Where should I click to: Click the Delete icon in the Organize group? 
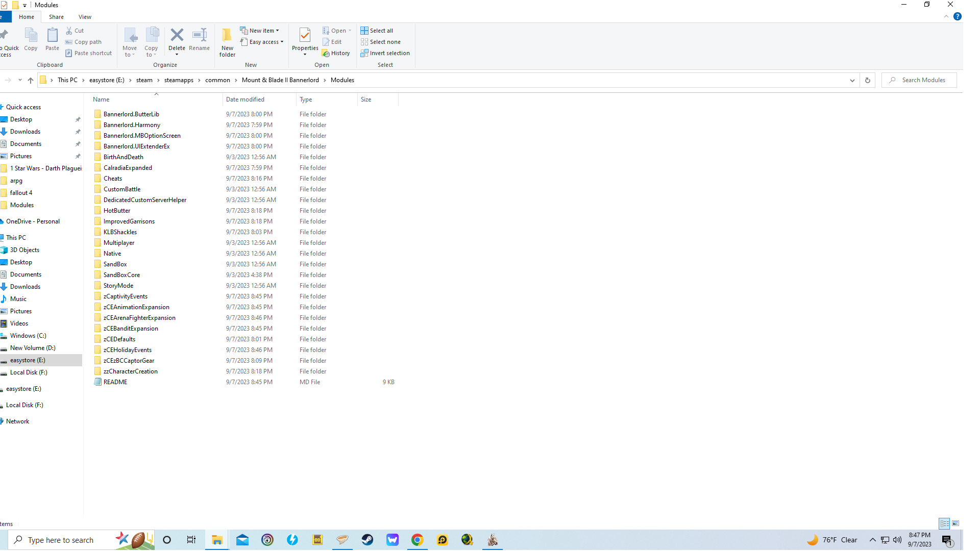point(177,36)
